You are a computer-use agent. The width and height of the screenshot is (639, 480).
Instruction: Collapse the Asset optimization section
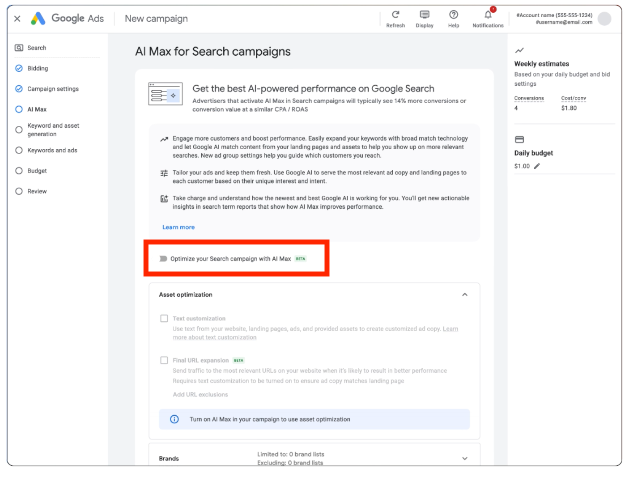click(x=465, y=295)
